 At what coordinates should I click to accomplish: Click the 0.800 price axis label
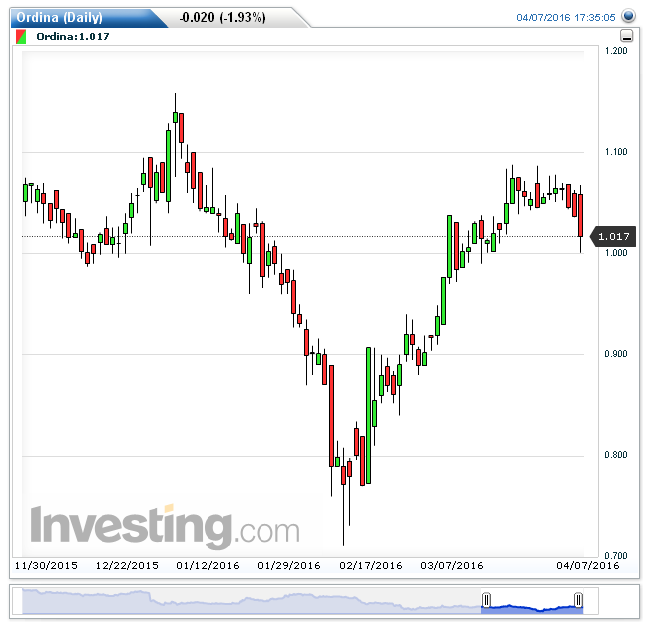pos(616,455)
